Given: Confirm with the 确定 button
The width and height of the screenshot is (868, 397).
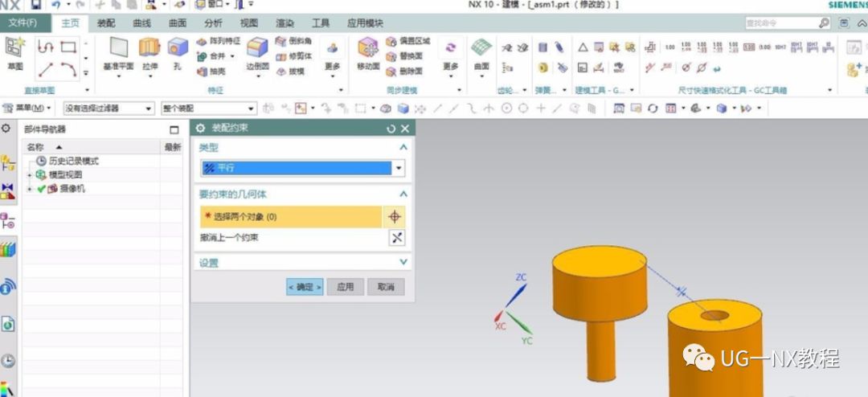Looking at the screenshot, I should tap(305, 287).
